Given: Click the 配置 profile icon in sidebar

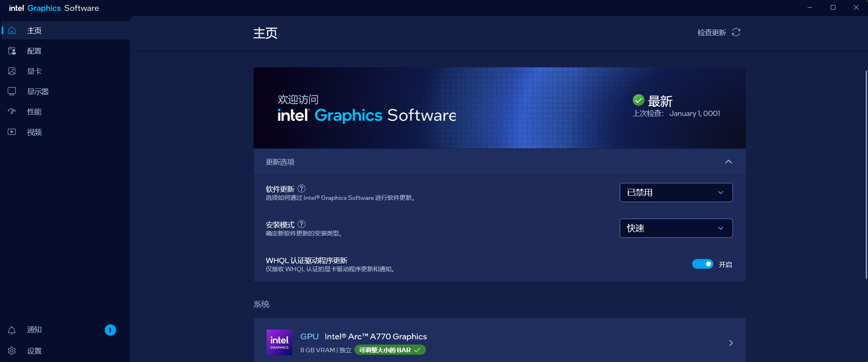Looking at the screenshot, I should [x=12, y=51].
